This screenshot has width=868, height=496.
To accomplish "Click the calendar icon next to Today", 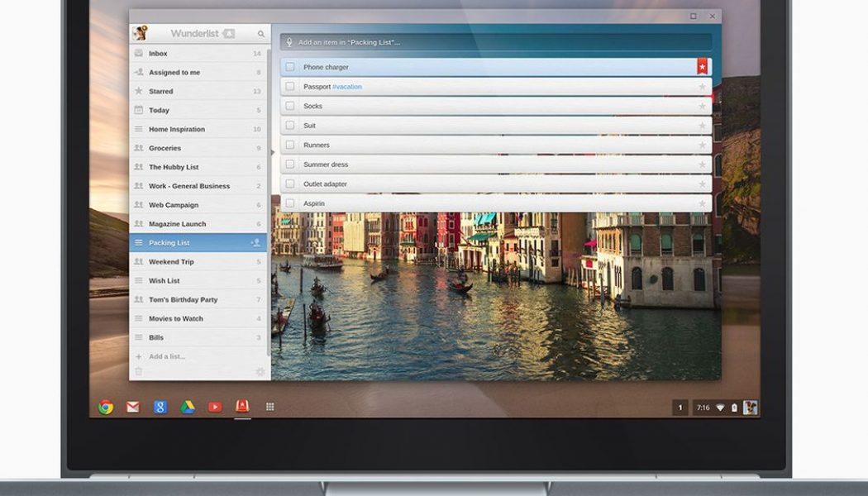I will pyautogui.click(x=138, y=110).
